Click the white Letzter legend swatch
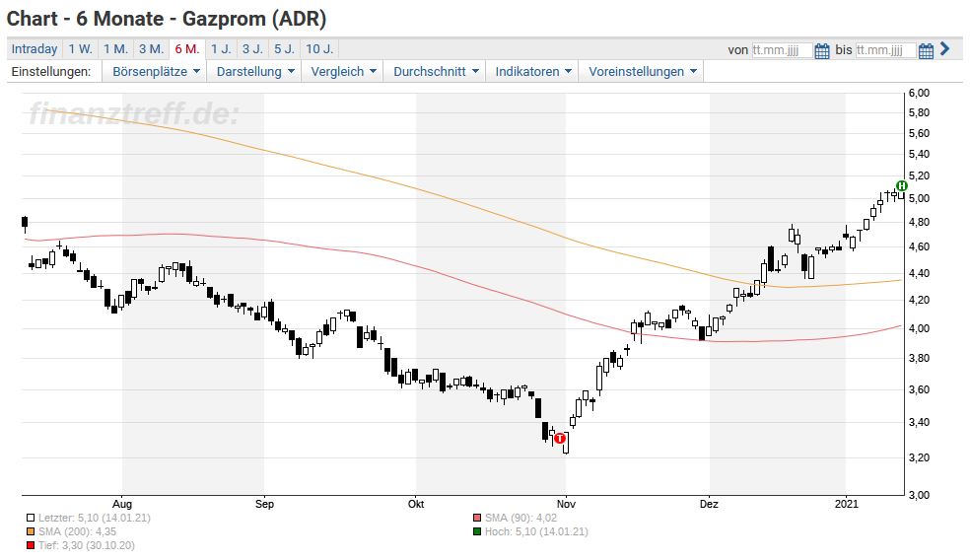Image resolution: width=971 pixels, height=560 pixels. pos(31,518)
